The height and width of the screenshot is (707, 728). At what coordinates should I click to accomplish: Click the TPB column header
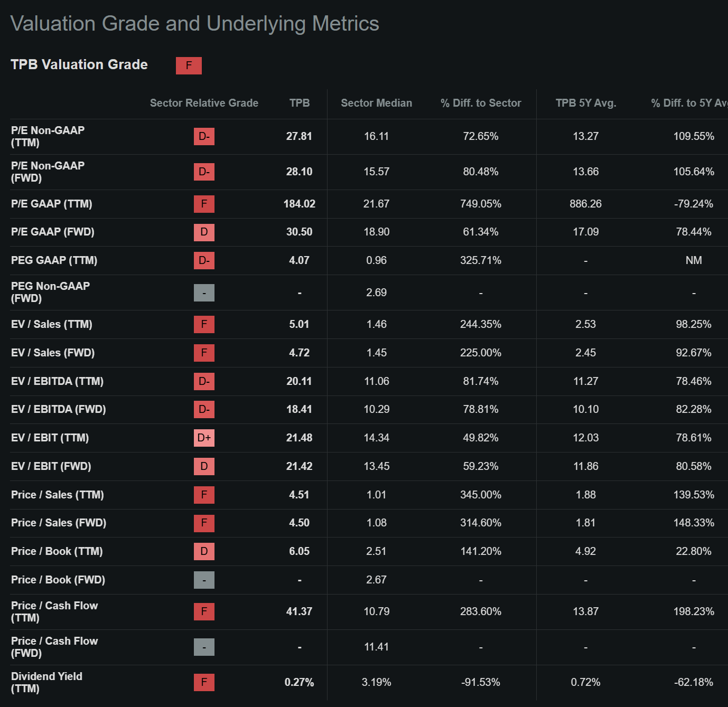tap(300, 103)
